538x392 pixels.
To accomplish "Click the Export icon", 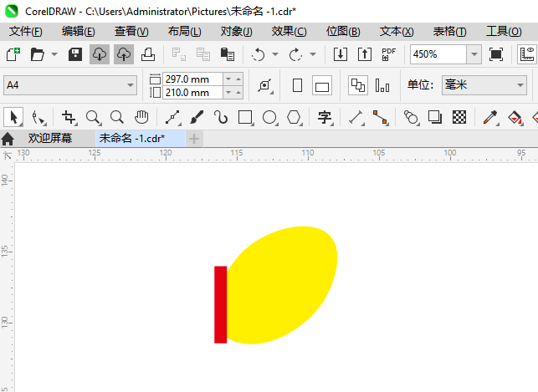I will tap(365, 54).
